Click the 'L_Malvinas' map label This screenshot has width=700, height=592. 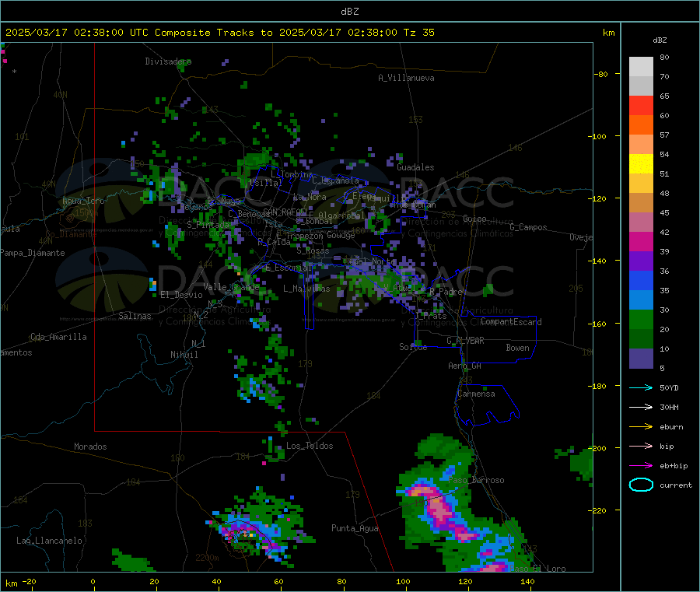point(306,289)
